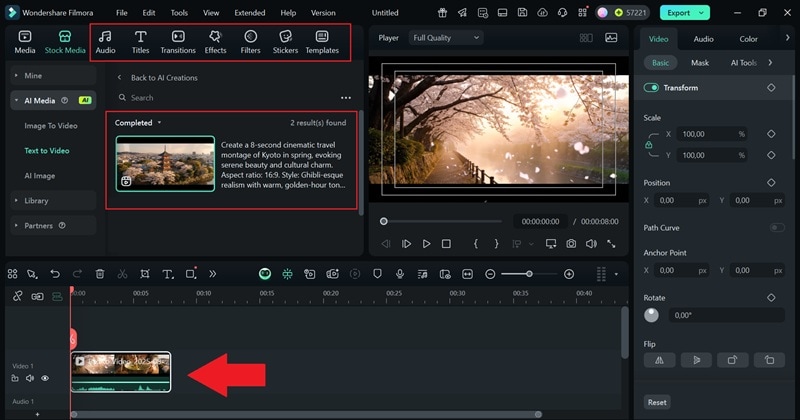Click the Reset button

[657, 402]
